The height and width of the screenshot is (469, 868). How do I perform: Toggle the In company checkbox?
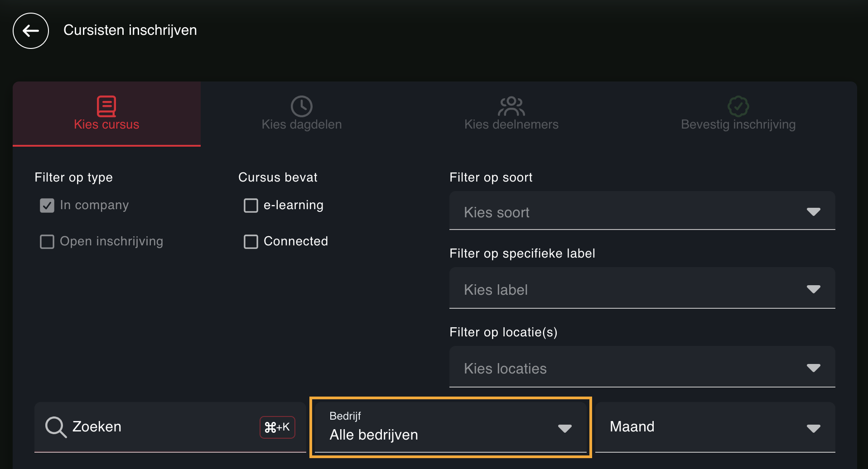[47, 206]
